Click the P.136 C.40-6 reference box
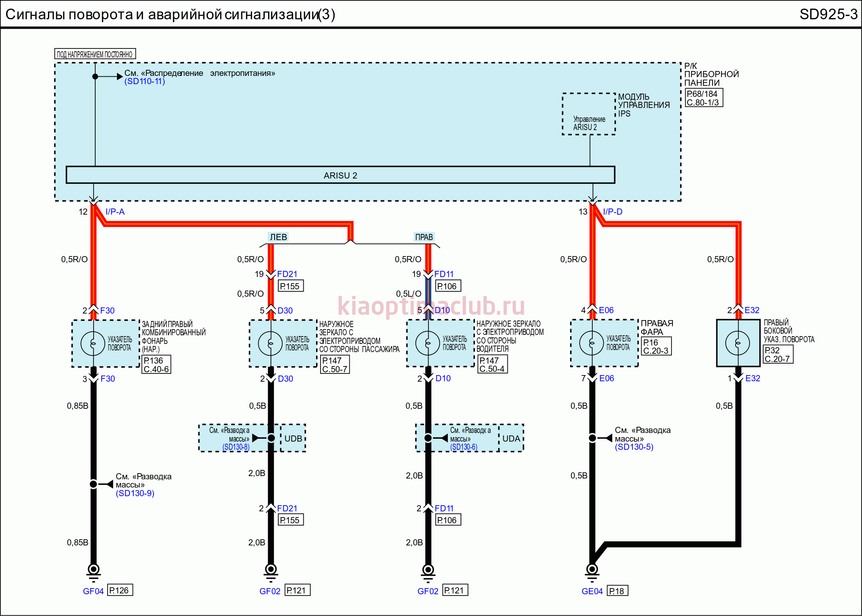 (x=156, y=364)
